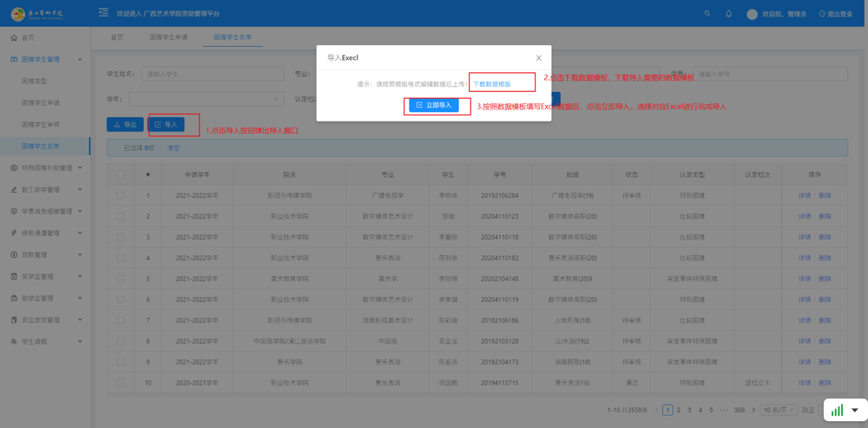The image size is (868, 428).
Task: Click the 学生姓名 input field
Action: pos(212,75)
